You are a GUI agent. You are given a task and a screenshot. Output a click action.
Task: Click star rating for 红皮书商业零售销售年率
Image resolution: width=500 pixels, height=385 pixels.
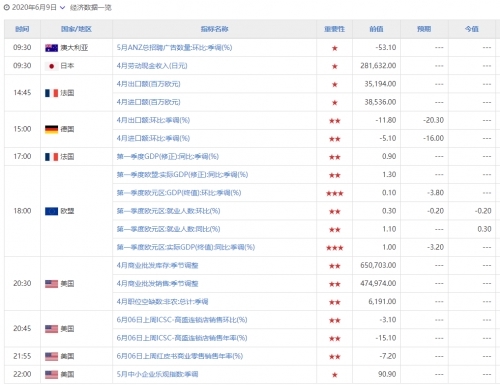pos(335,357)
